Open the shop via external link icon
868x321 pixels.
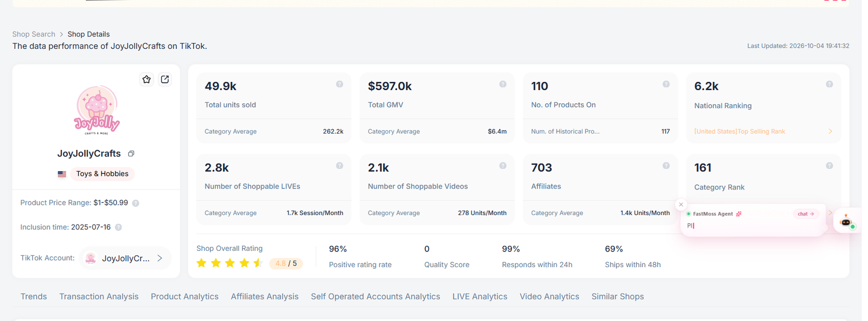pyautogui.click(x=165, y=79)
